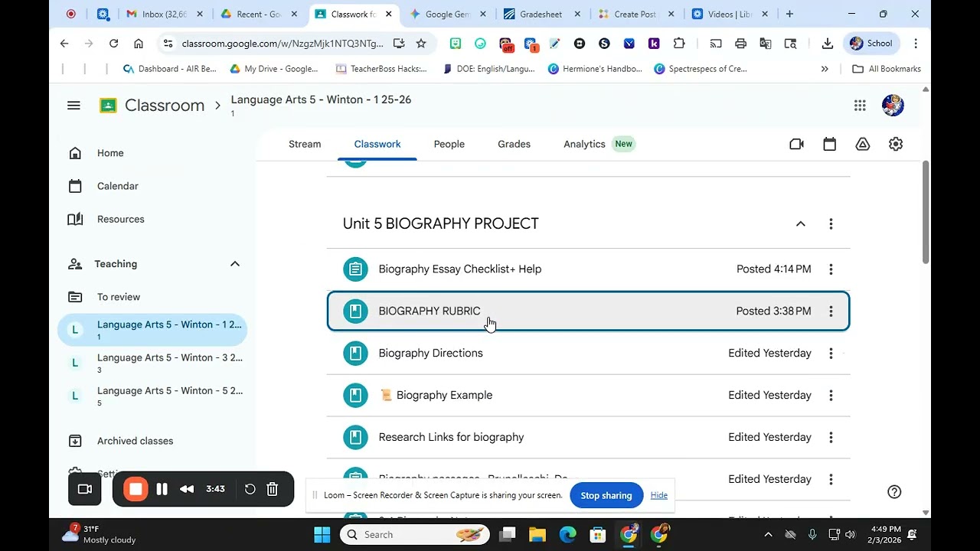Open the Classroom main menu hamburger icon
This screenshot has width=980, height=551.
point(73,106)
